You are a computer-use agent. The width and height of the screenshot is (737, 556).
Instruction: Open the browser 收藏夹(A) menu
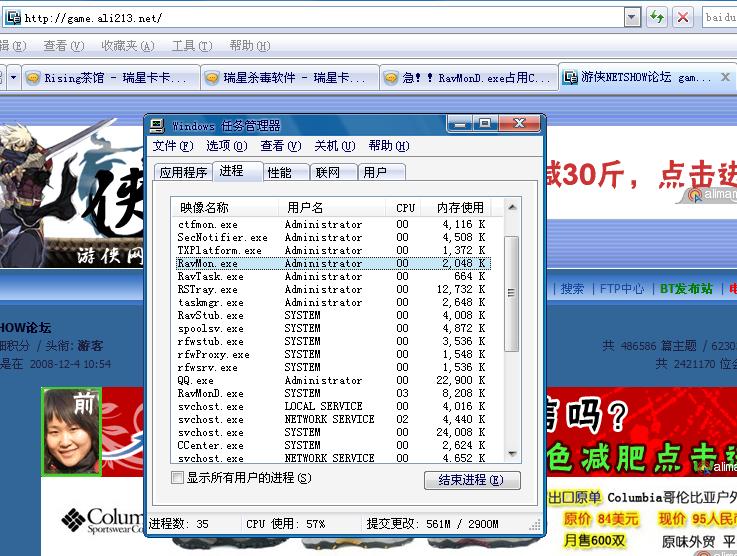tap(128, 46)
